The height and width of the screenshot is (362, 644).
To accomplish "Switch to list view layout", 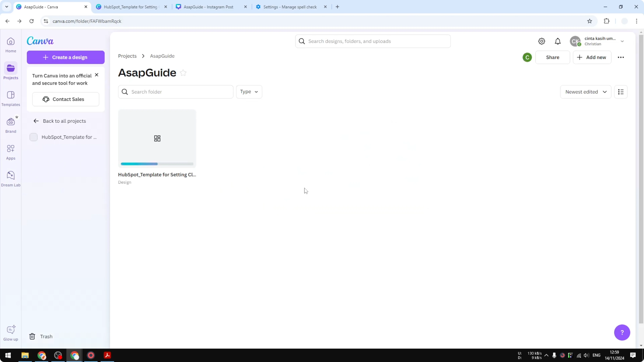I will tap(621, 92).
